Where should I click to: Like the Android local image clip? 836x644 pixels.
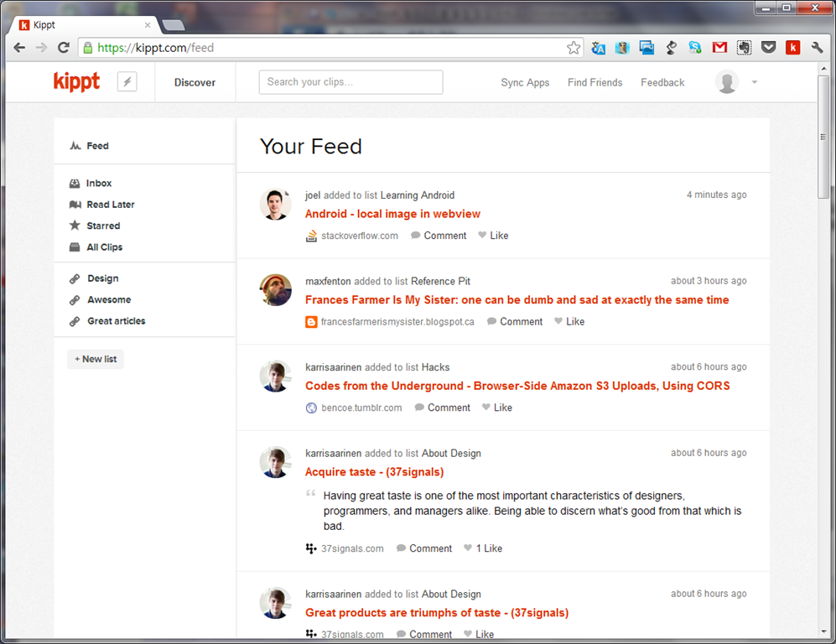pyautogui.click(x=493, y=236)
